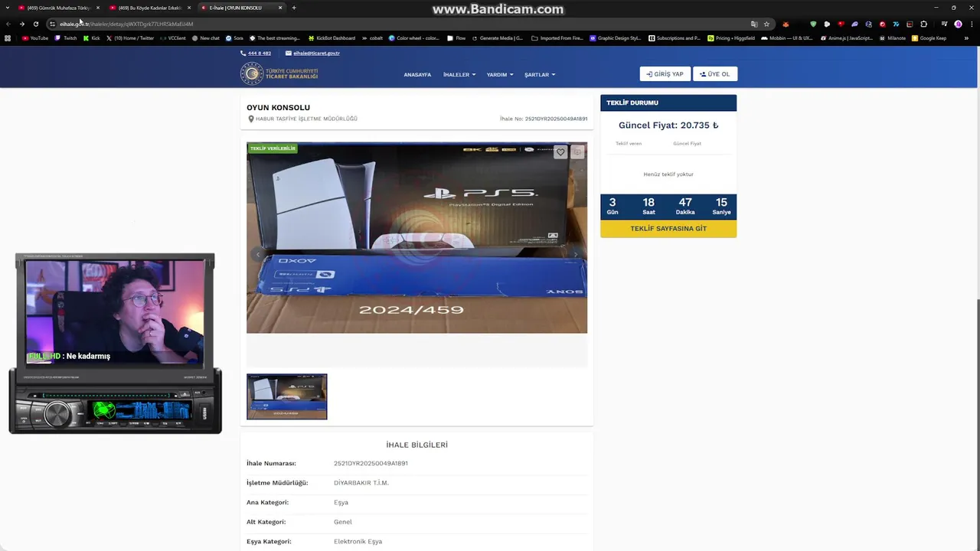This screenshot has height=551, width=980.
Task: Open the New chat bookmark
Action: [x=206, y=38]
